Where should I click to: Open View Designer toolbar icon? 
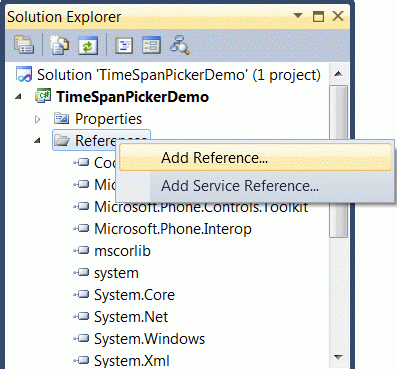(151, 45)
